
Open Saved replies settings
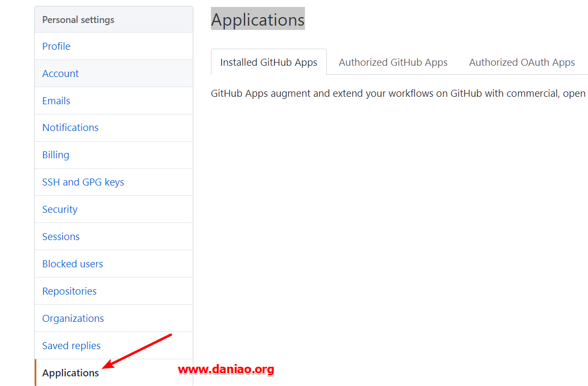click(114, 345)
